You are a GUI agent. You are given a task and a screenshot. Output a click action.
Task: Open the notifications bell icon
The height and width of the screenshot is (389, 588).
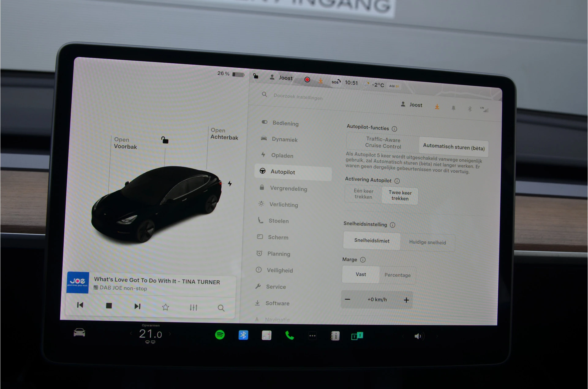tap(454, 107)
